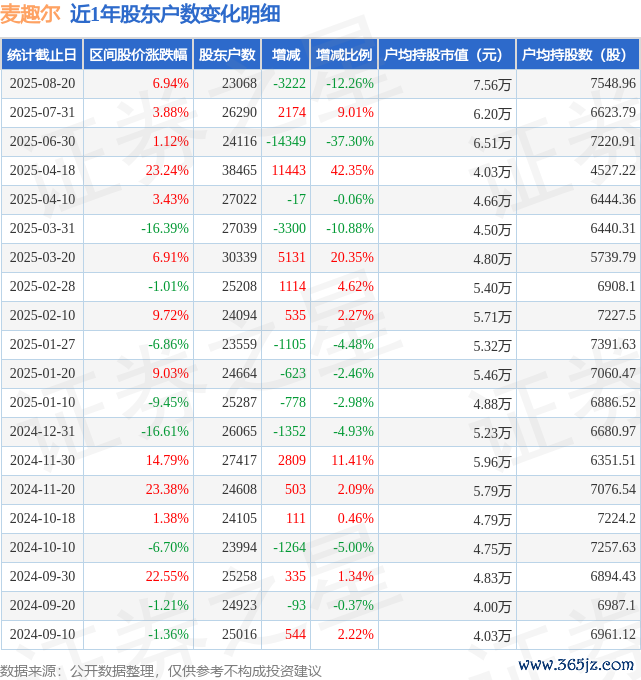Open the www.365jz.com website link
The image size is (641, 680).
pos(576,665)
